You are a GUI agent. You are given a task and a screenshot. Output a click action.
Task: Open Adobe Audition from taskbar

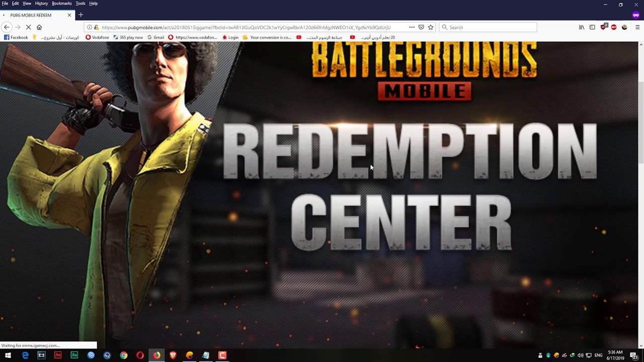coord(74,355)
